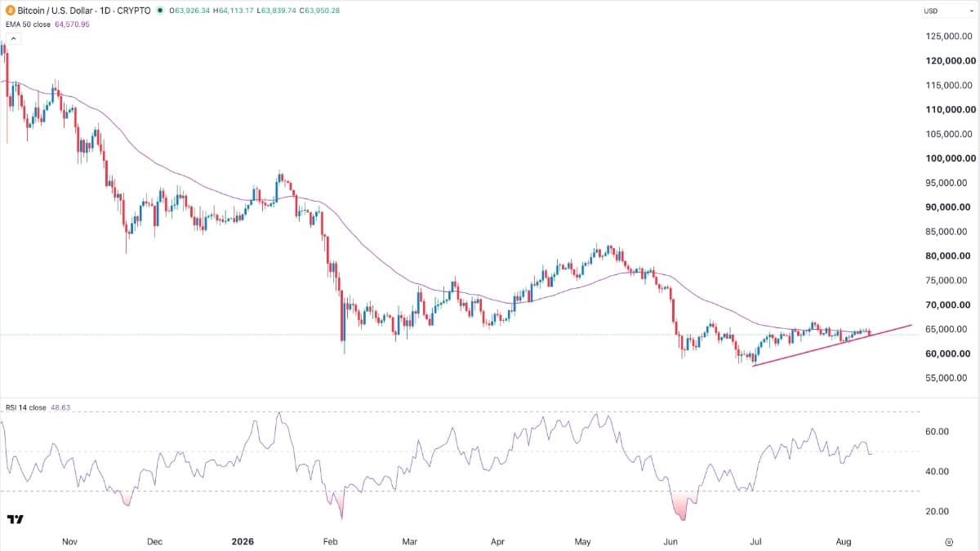Click the Apr date on time axis
This screenshot has height=551, width=980.
[x=498, y=541]
